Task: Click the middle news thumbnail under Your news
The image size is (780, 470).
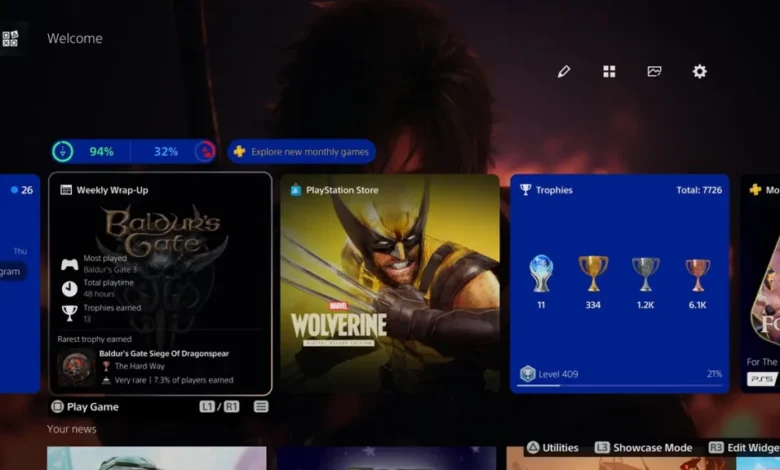Action: (387, 458)
